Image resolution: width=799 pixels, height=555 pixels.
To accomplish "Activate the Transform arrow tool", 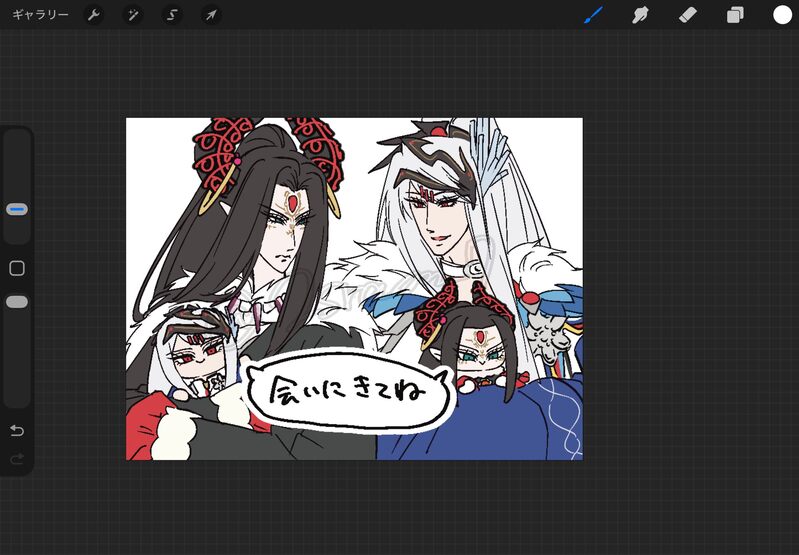I will pos(211,15).
